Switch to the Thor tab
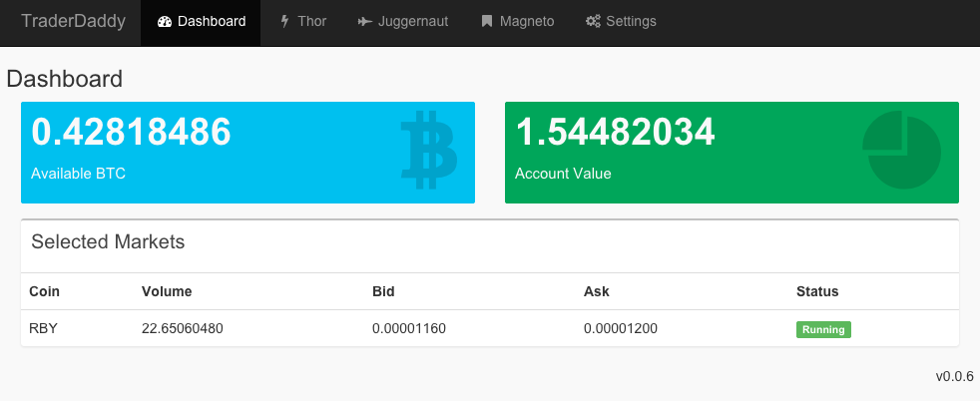980x401 pixels. tap(302, 23)
